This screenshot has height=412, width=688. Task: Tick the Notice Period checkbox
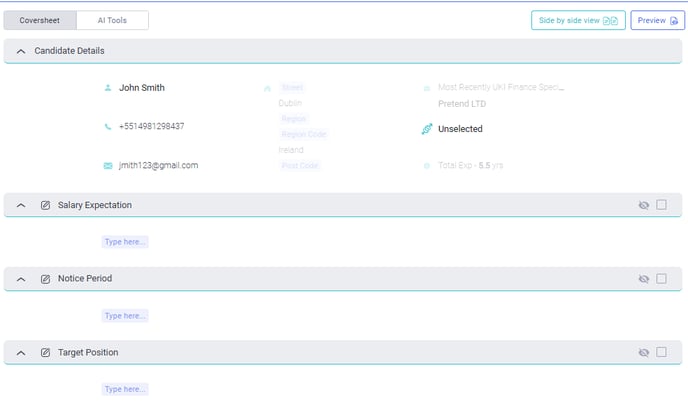(x=661, y=279)
